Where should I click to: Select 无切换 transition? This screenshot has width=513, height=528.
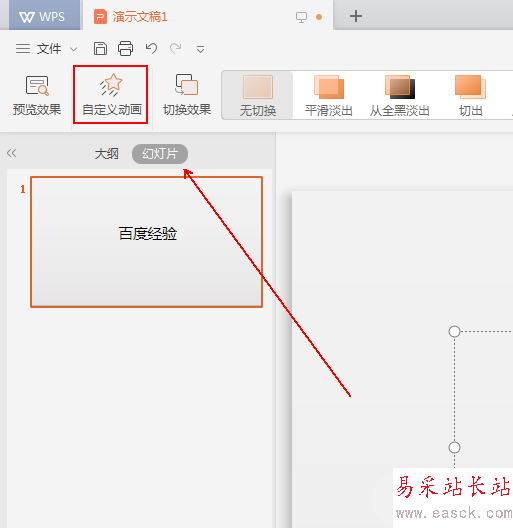tap(258, 96)
